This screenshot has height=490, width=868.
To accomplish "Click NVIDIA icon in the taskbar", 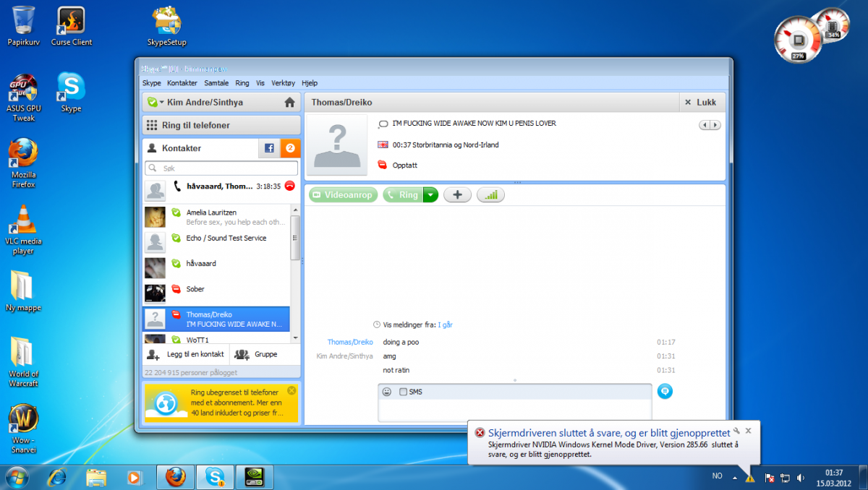I will click(254, 477).
